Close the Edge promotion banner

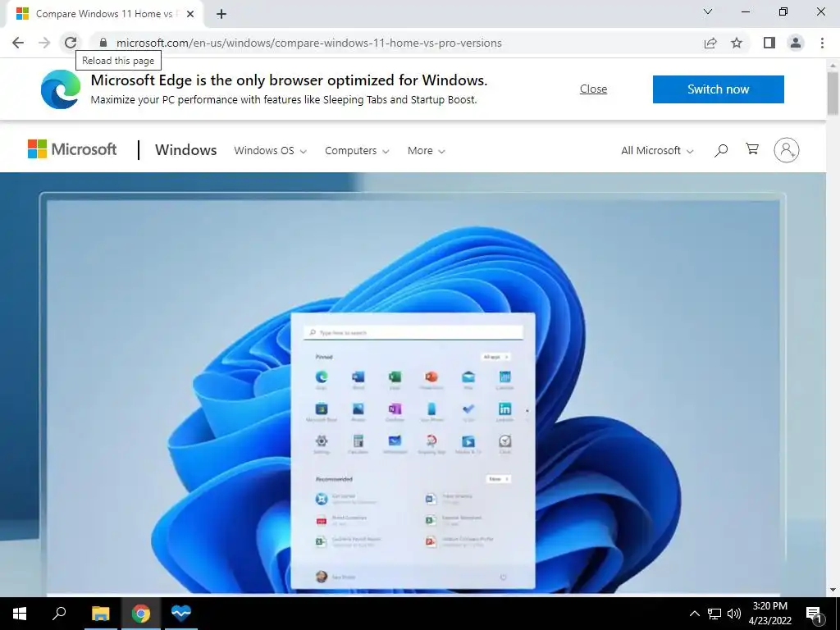(x=593, y=89)
